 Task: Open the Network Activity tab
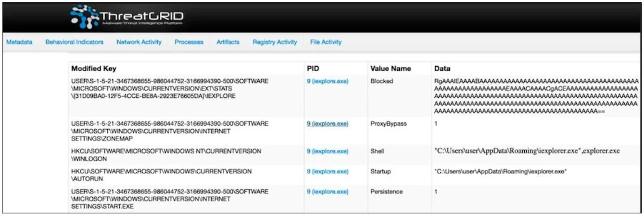coord(139,42)
